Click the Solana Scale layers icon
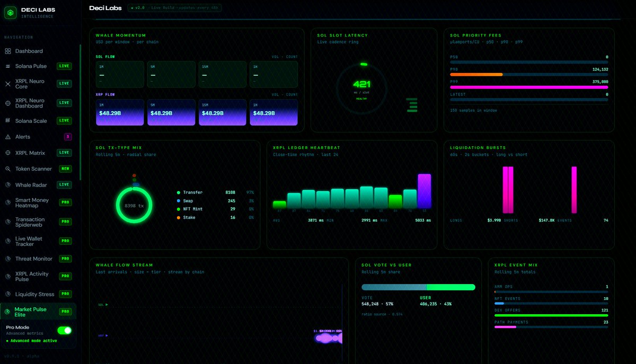Screen dimensions: 636x364 [8, 121]
